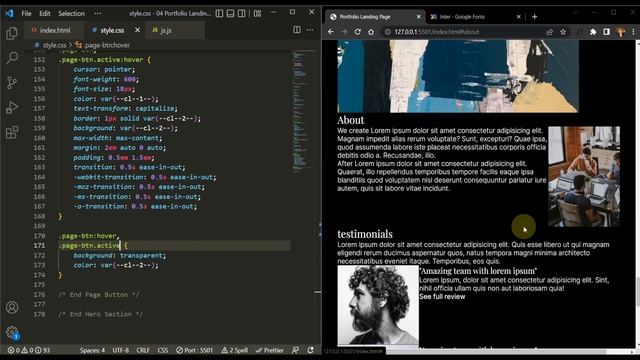Click line number 171 in gutter
The height and width of the screenshot is (360, 640).
(40, 246)
